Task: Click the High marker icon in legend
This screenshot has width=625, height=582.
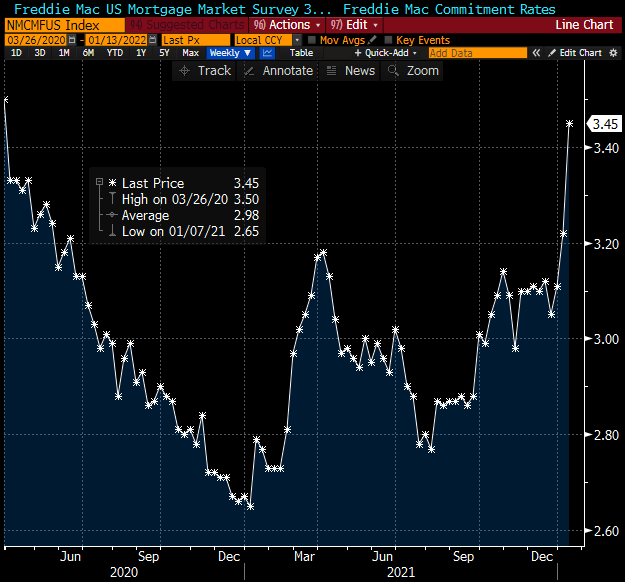Action: point(112,198)
